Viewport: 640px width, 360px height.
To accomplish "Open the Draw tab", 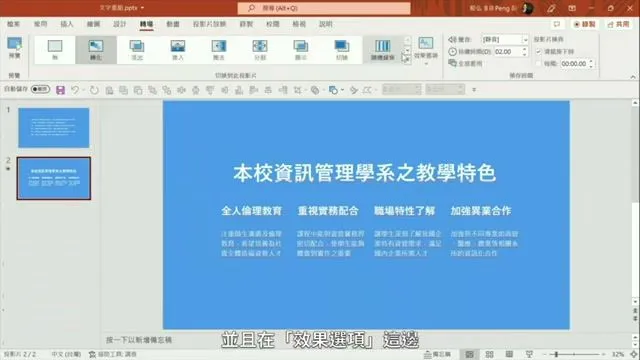I will (x=93, y=24).
